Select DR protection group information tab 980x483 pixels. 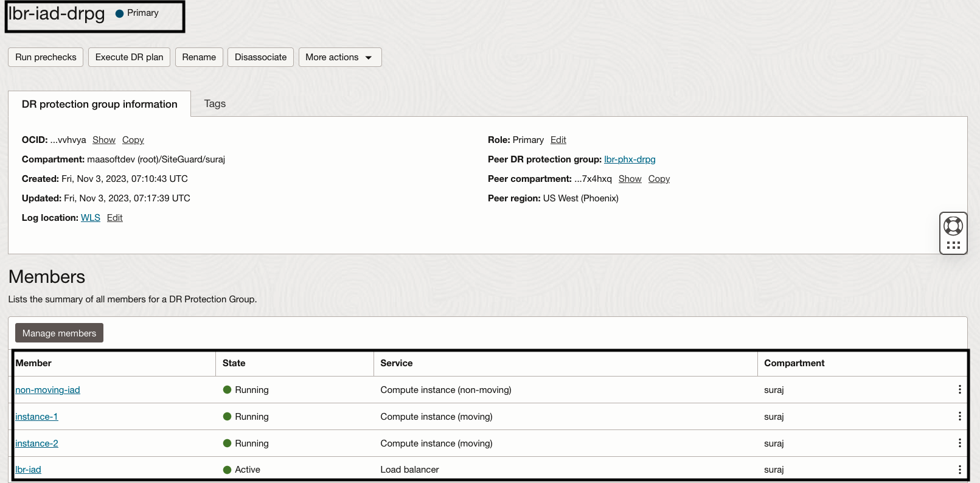(100, 104)
